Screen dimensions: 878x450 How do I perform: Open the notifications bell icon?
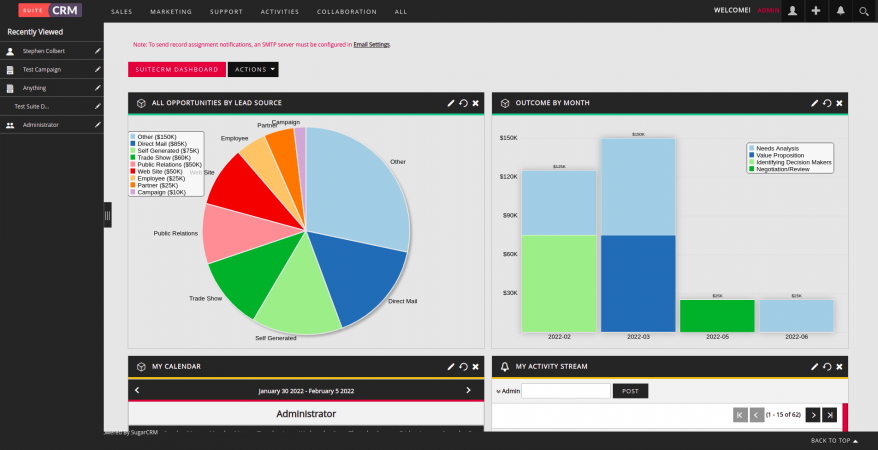[x=840, y=11]
